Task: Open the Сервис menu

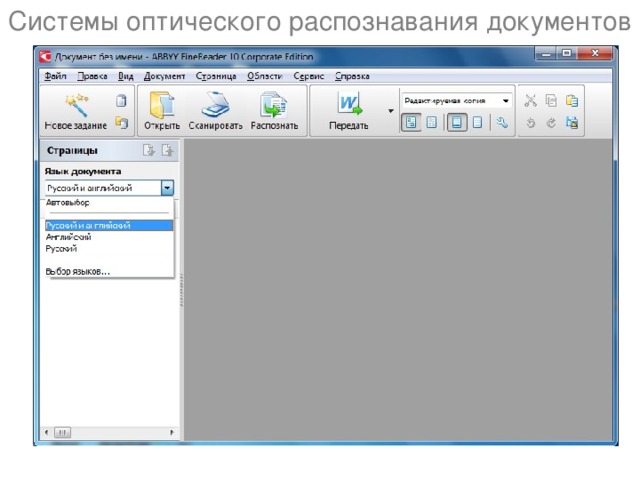Action: pos(309,76)
